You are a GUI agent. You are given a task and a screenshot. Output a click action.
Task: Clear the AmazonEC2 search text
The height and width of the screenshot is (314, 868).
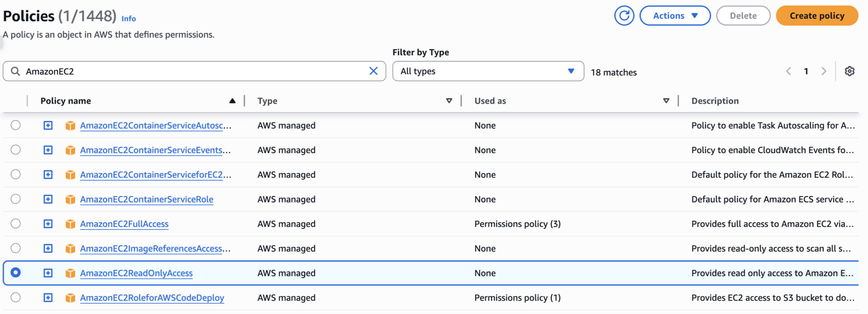[373, 71]
